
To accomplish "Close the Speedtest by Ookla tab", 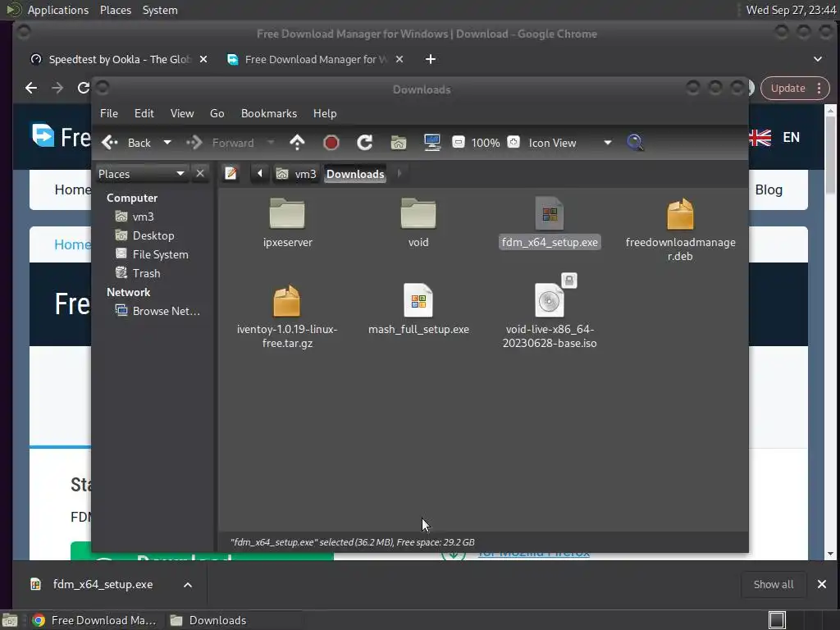I will pyautogui.click(x=203, y=59).
